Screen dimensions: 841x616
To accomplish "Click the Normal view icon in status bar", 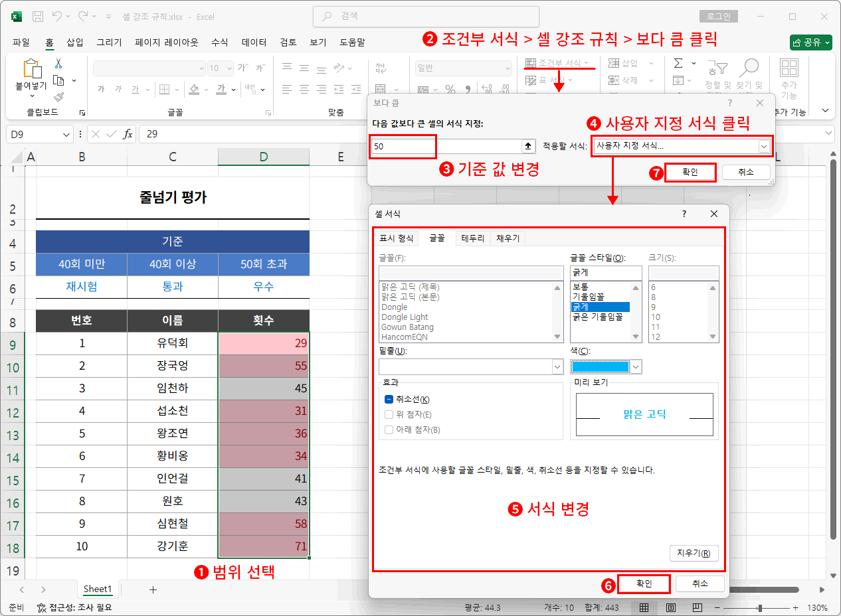I will (x=644, y=607).
